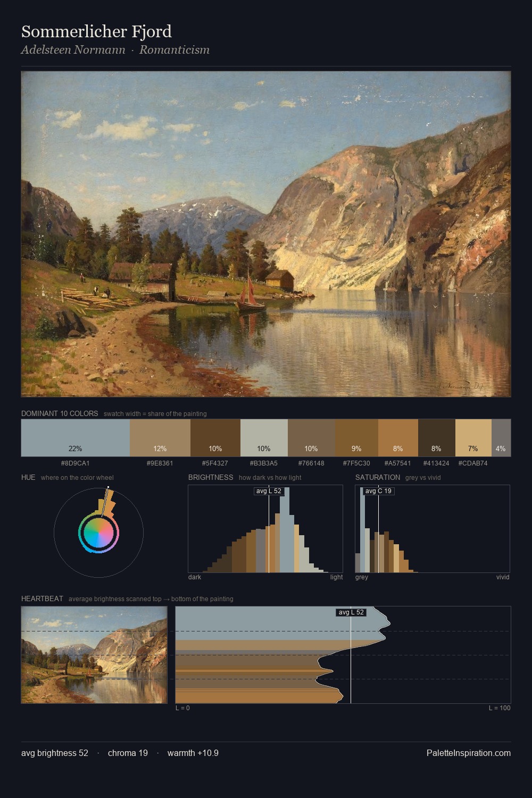Click the small painting thumbnail in Heartbeat
532x798 pixels.
[94, 655]
